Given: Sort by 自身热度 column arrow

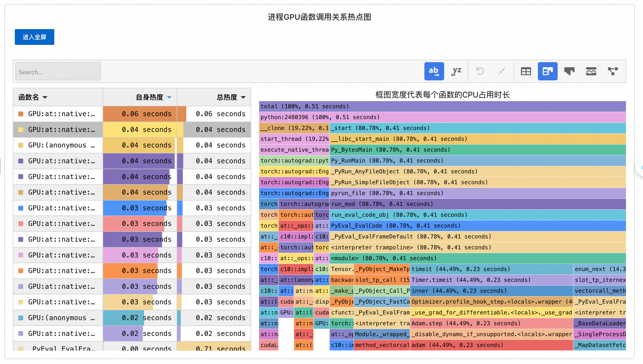Looking at the screenshot, I should pyautogui.click(x=169, y=97).
